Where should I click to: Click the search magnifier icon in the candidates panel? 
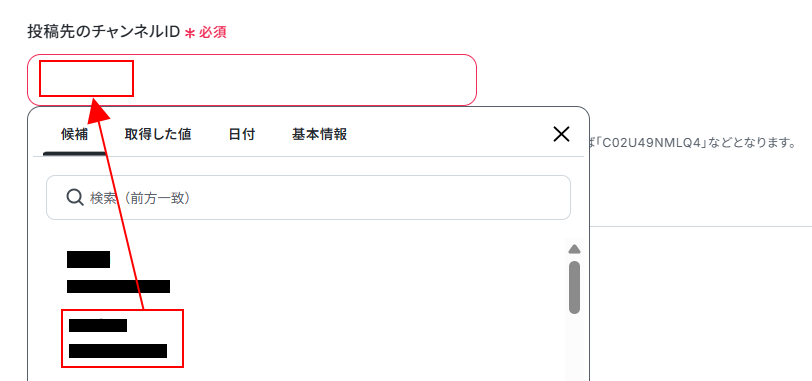point(75,197)
